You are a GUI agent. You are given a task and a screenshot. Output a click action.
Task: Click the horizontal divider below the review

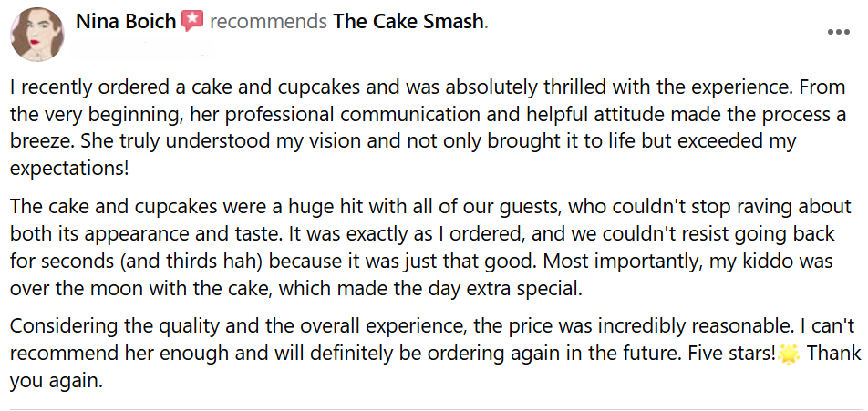(434, 409)
